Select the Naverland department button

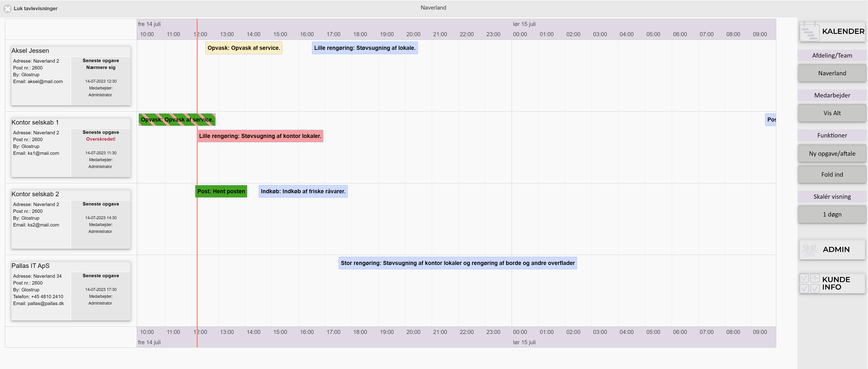pyautogui.click(x=832, y=73)
